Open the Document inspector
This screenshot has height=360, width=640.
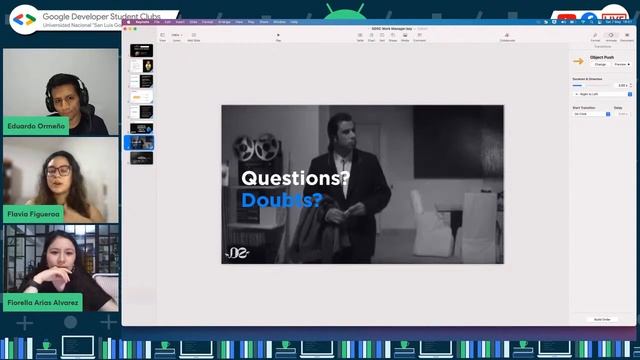627,37
